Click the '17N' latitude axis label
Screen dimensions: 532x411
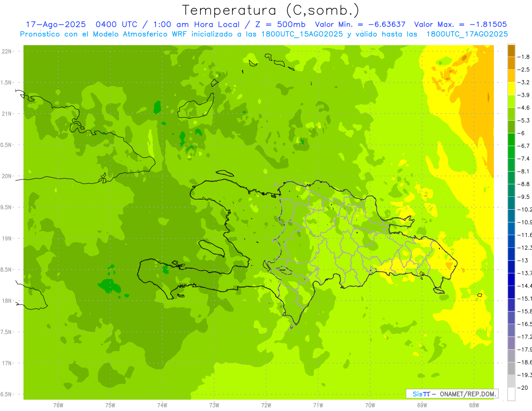(7, 363)
